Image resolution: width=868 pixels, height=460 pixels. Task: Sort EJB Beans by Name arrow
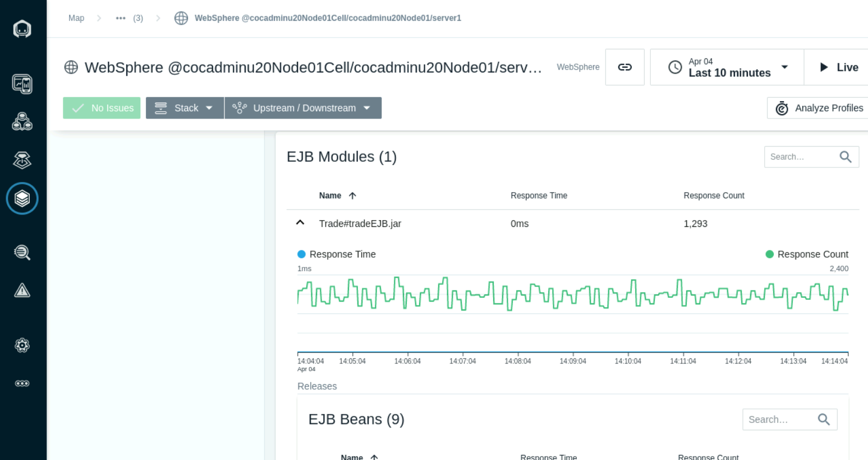click(374, 457)
